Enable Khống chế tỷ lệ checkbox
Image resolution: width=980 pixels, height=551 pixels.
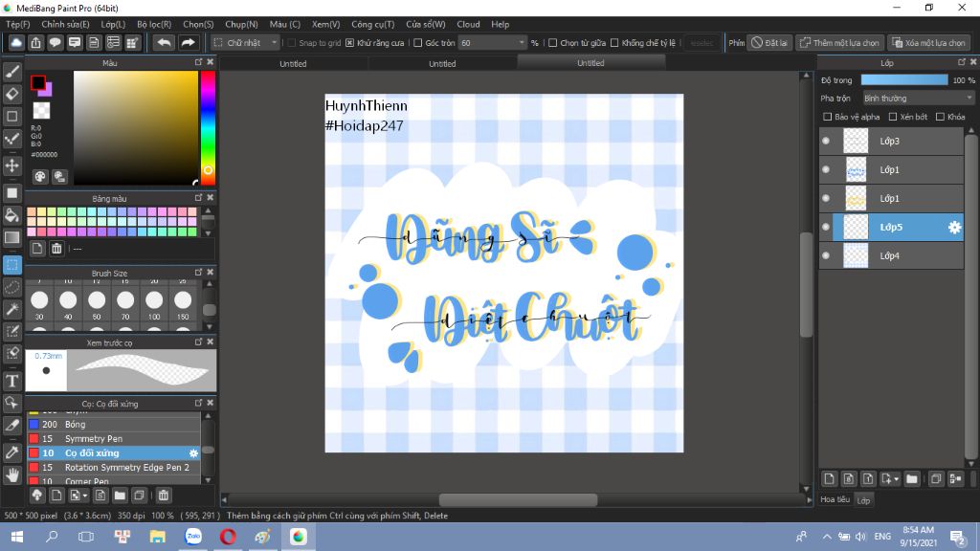pyautogui.click(x=614, y=43)
